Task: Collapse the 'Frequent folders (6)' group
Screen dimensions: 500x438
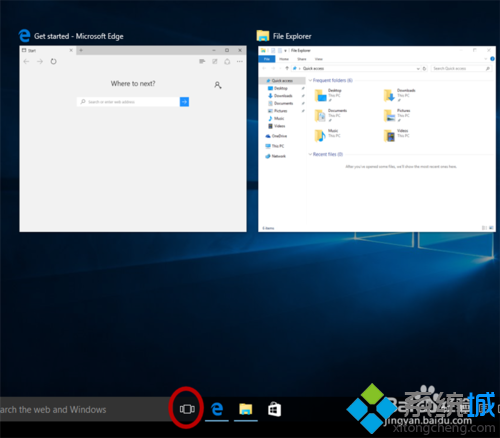Action: point(310,80)
